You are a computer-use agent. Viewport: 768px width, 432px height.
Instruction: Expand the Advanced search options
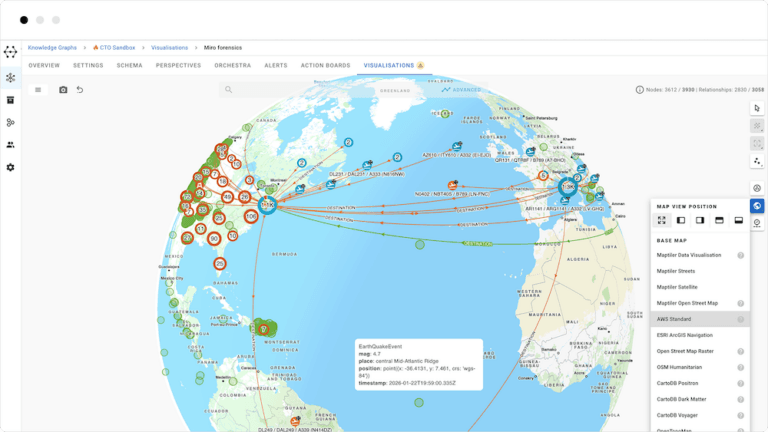(x=461, y=90)
